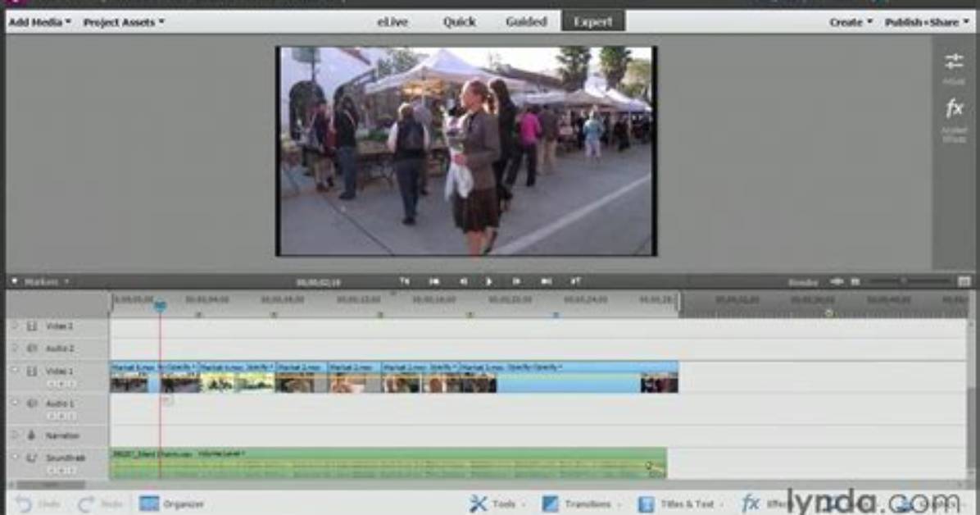Select the last clip thumbnail on Video 1

[660, 383]
